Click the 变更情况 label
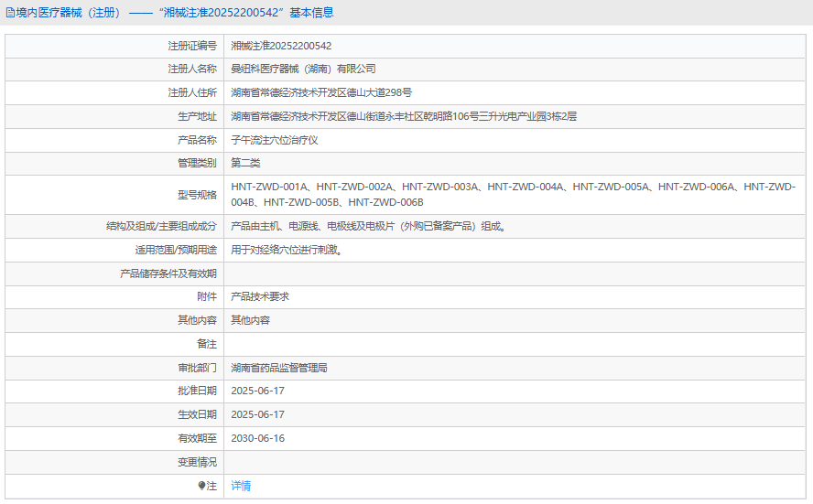 pos(197,462)
